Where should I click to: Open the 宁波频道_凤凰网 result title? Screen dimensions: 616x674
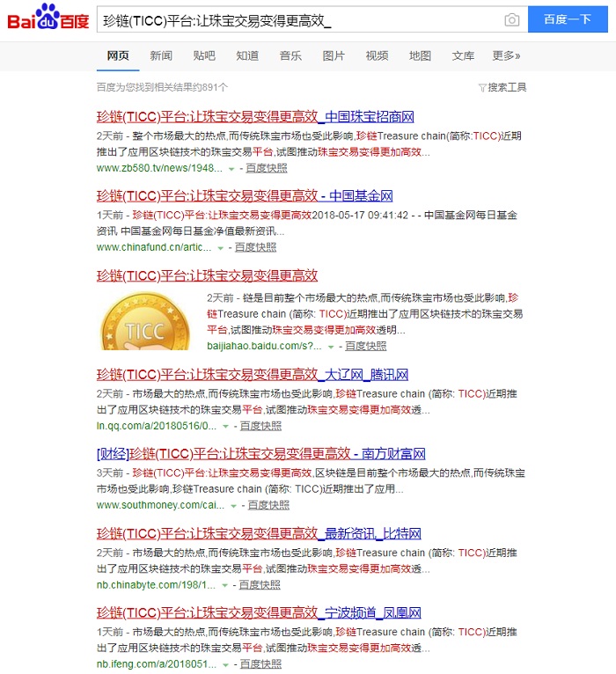point(259,613)
